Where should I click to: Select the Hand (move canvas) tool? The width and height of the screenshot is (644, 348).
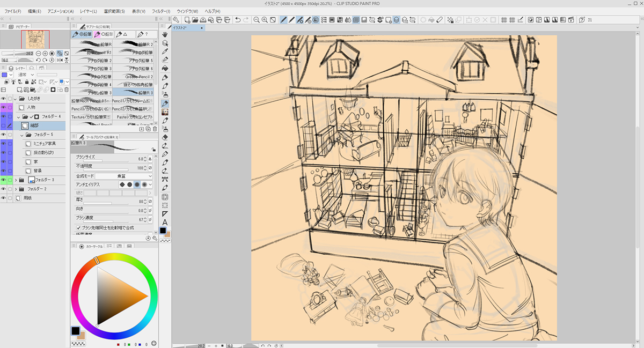[x=165, y=34]
